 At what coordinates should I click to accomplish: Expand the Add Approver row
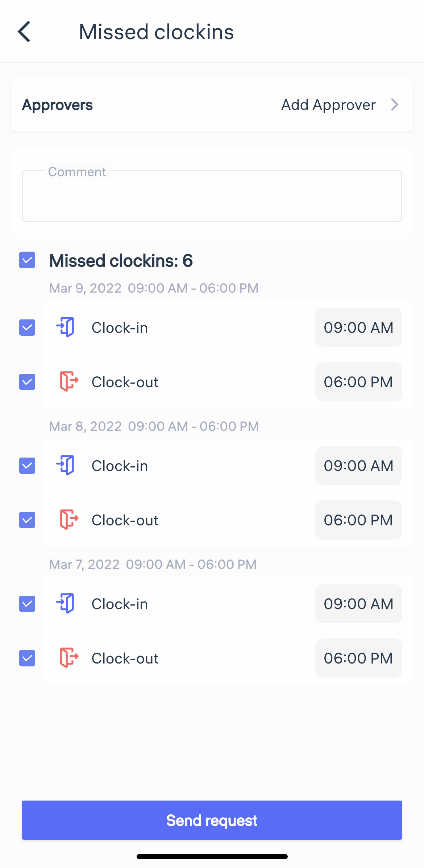tap(328, 105)
